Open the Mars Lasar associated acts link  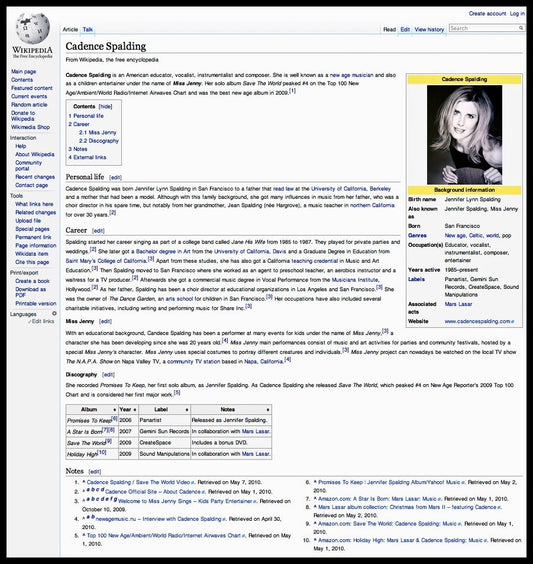pos(458,304)
